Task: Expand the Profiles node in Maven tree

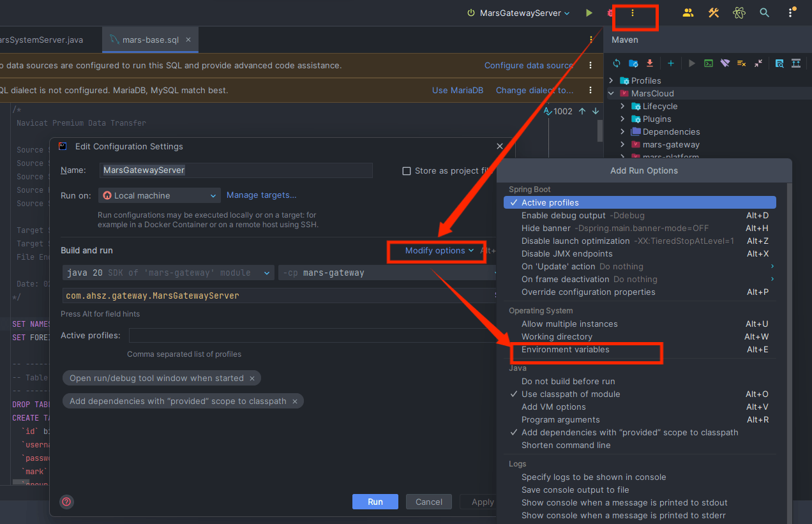Action: click(611, 80)
